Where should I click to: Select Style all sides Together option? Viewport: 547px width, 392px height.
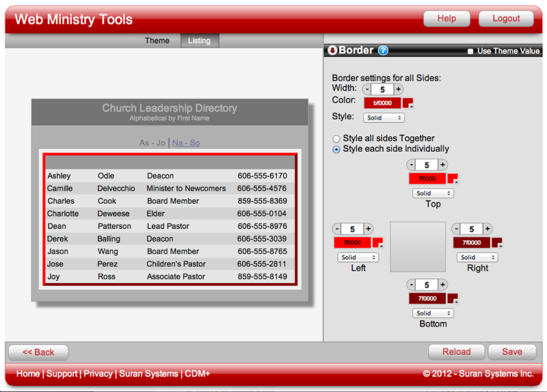[336, 139]
